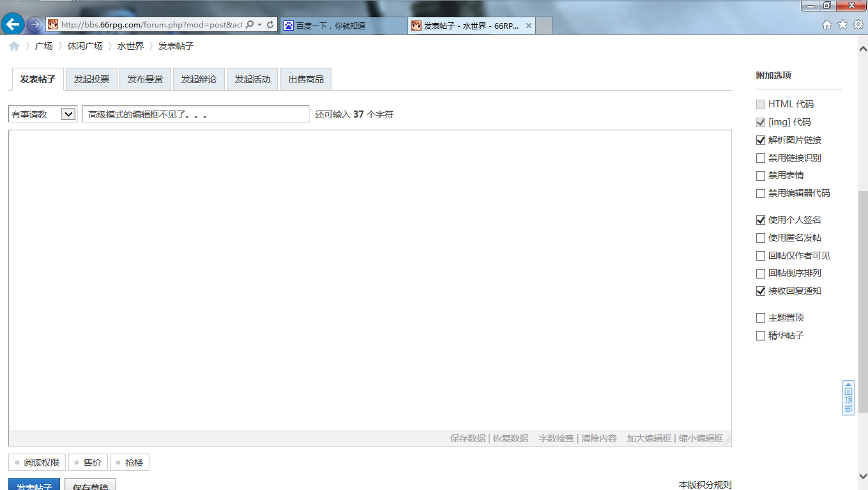Click the 回顶部 back-to-top icon

click(x=848, y=398)
